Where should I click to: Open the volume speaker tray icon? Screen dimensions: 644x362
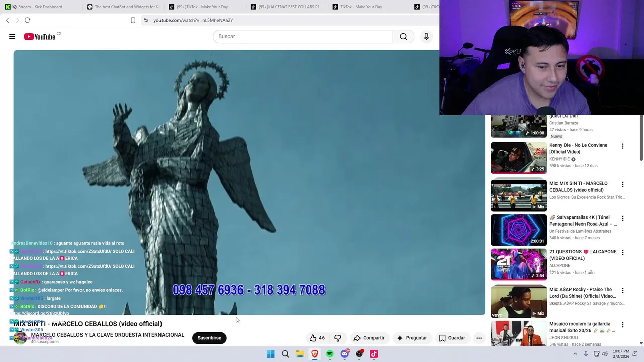coord(604,354)
